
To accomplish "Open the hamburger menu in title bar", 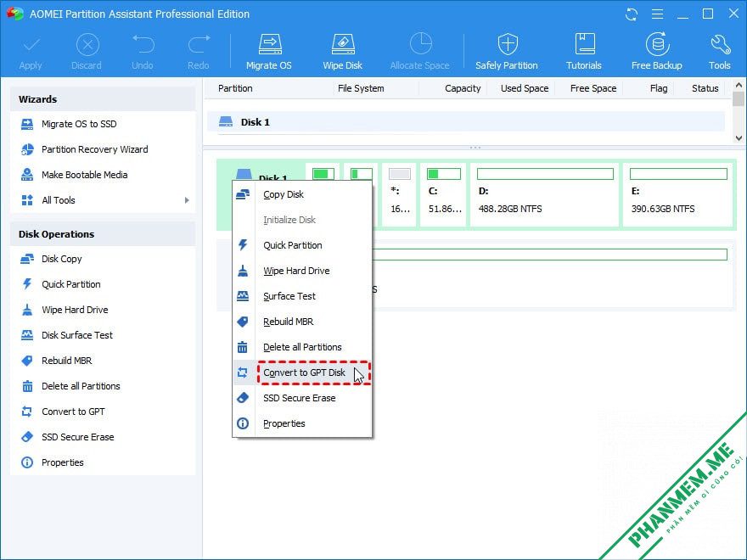I will (x=657, y=14).
